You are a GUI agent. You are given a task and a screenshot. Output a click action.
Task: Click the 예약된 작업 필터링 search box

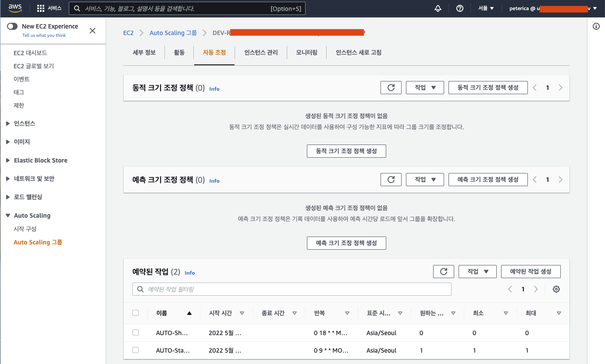click(292, 289)
